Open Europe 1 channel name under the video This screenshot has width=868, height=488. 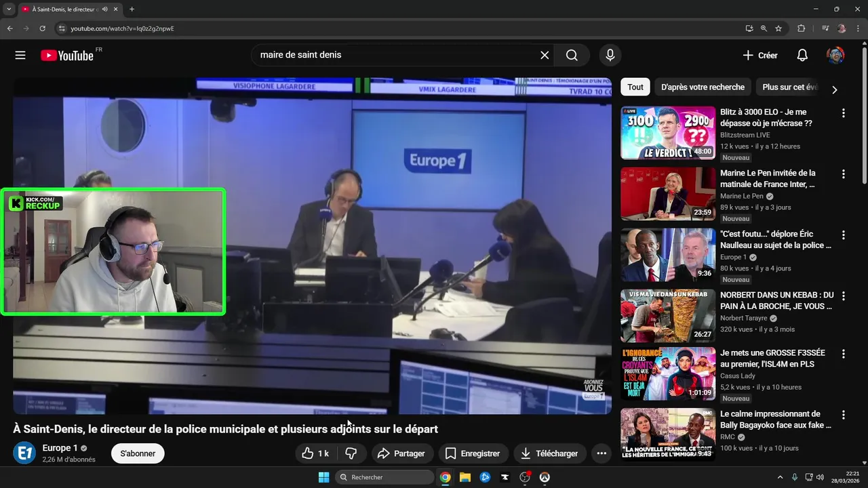click(60, 448)
